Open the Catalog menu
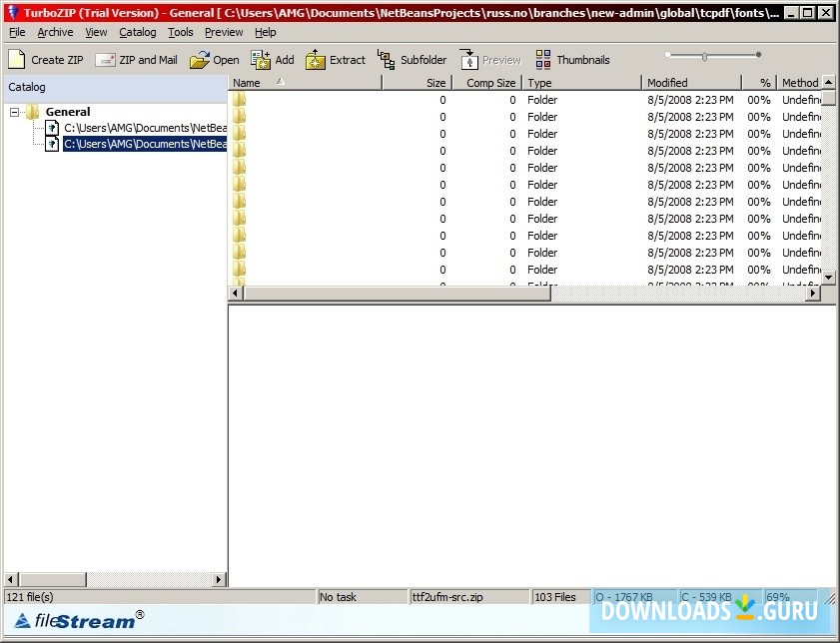This screenshot has height=643, width=840. click(137, 32)
